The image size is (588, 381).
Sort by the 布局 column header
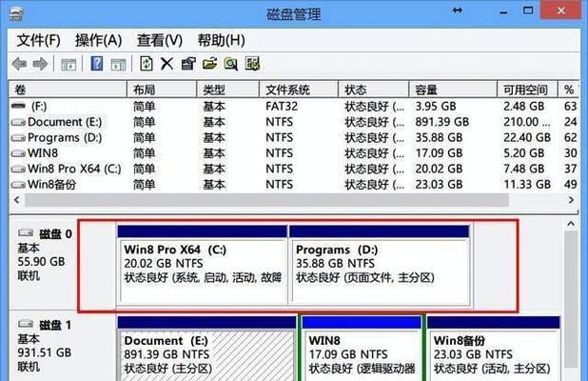point(162,90)
